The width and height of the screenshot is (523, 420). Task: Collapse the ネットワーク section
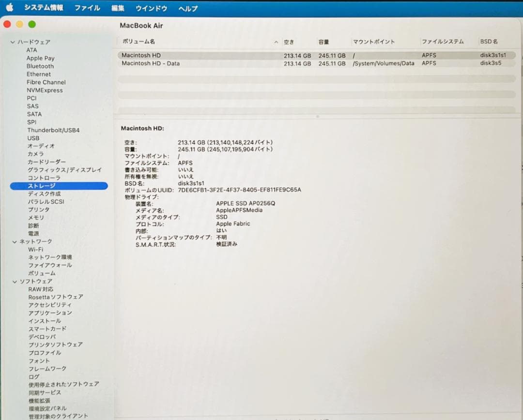[15, 241]
